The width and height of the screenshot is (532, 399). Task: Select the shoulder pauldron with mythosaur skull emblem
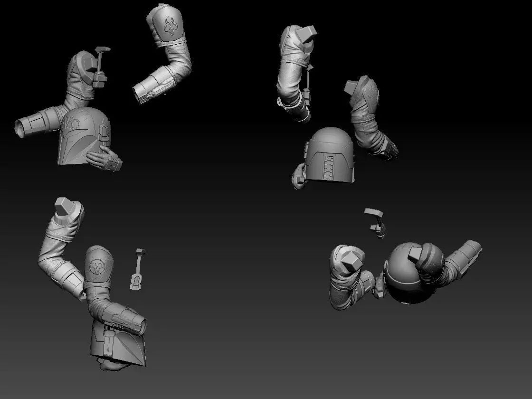[168, 23]
